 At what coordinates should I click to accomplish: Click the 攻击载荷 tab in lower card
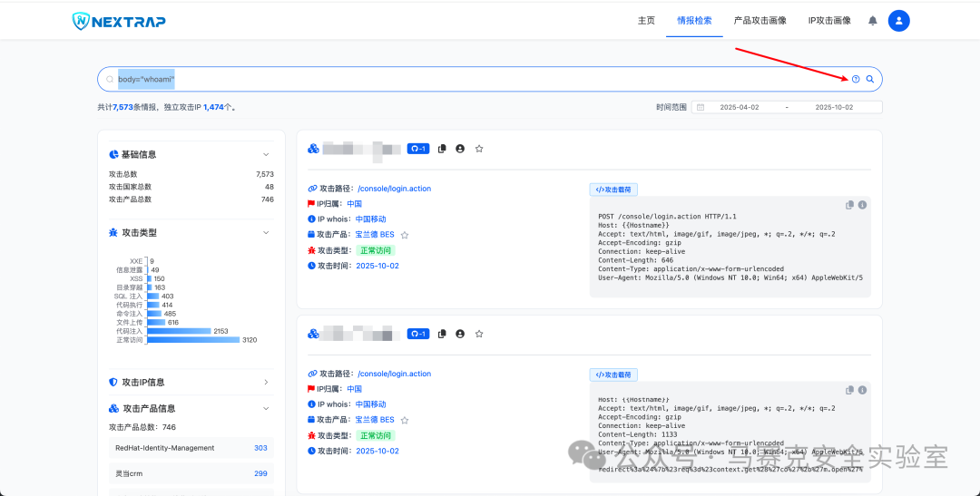pos(613,374)
